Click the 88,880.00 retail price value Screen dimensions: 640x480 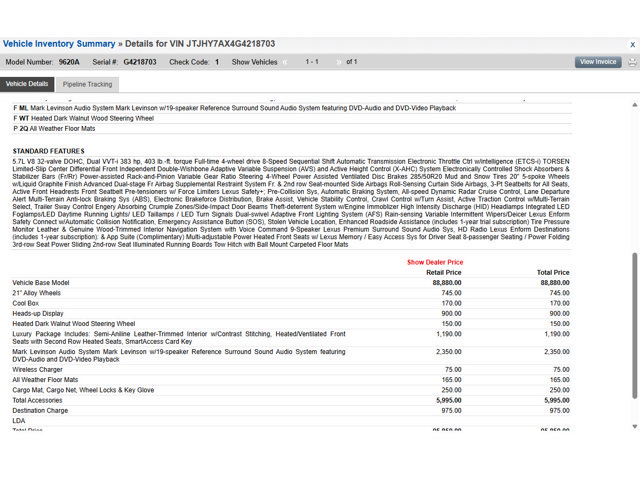point(447,283)
